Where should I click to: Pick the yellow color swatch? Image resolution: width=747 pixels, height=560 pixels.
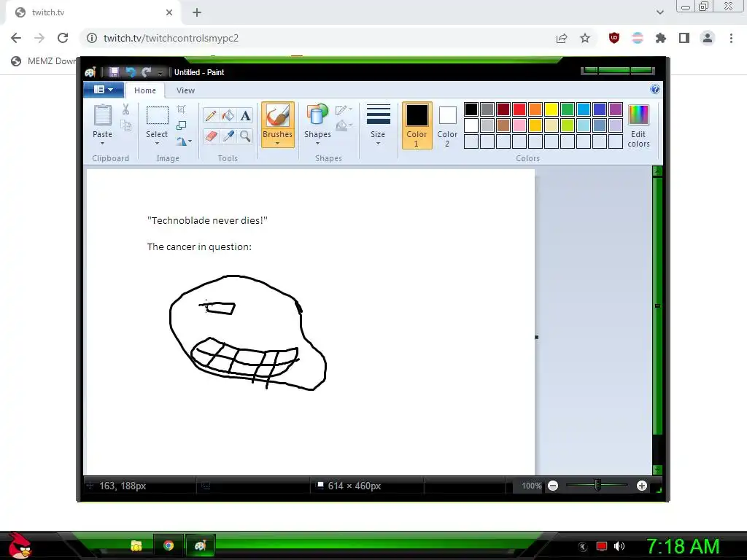click(x=551, y=109)
